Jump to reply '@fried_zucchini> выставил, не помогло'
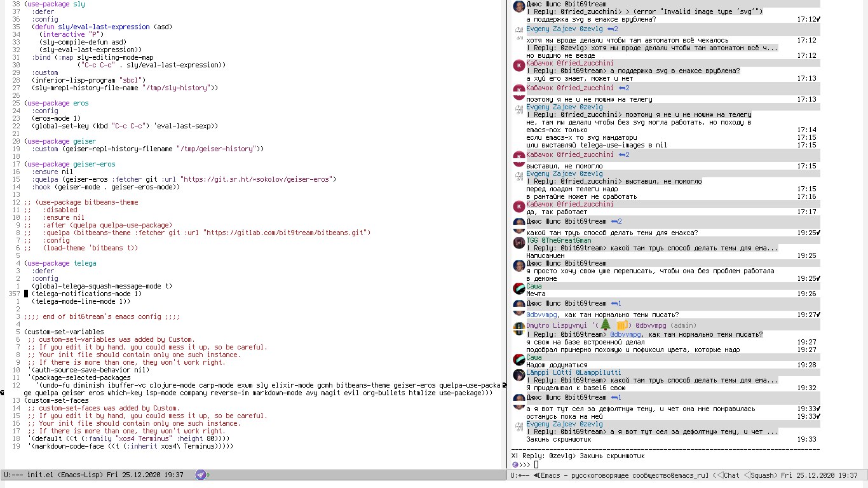Viewport: 868px width, 488px height. point(614,181)
